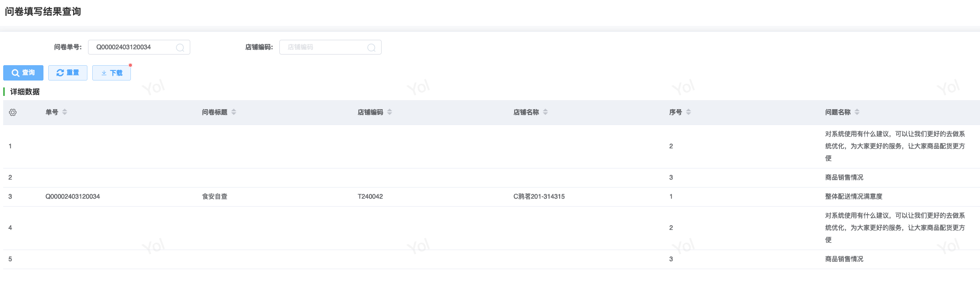Click the 问卷填写结果查询 page title
The width and height of the screenshot is (980, 284).
coord(43,12)
